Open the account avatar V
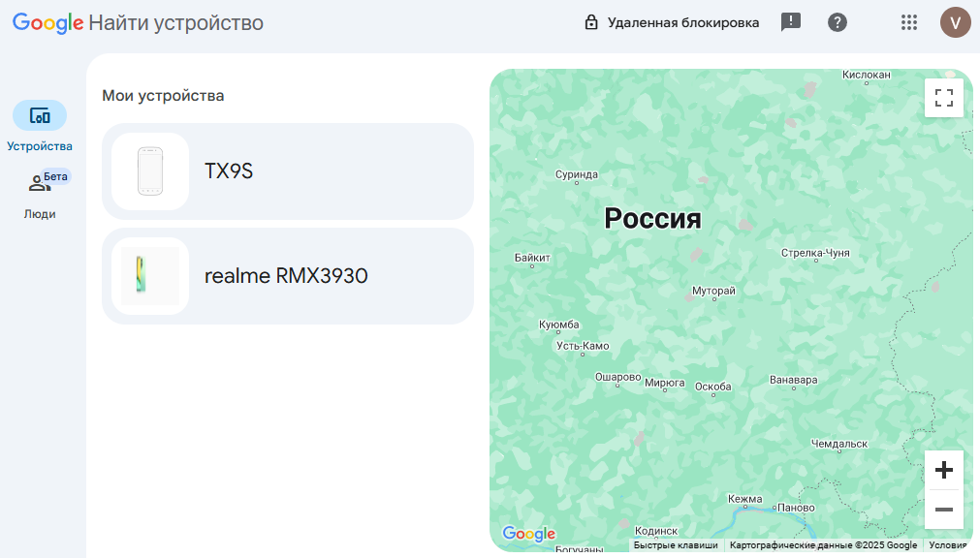 point(955,22)
